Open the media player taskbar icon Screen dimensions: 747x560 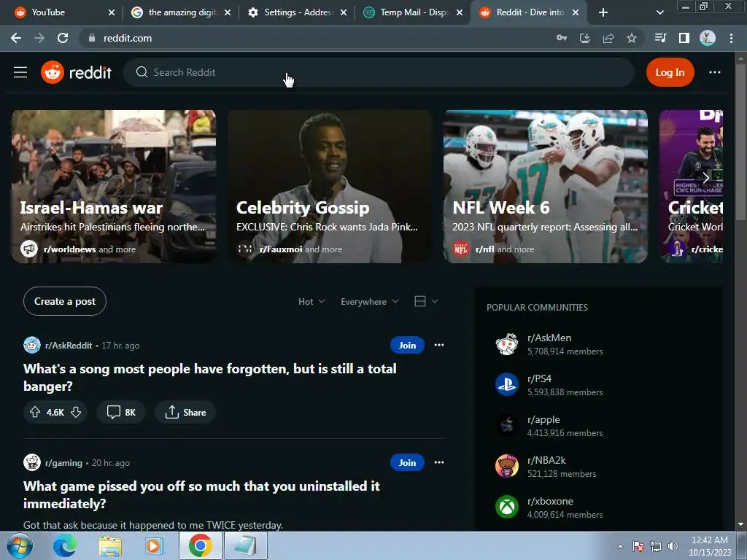pyautogui.click(x=155, y=545)
